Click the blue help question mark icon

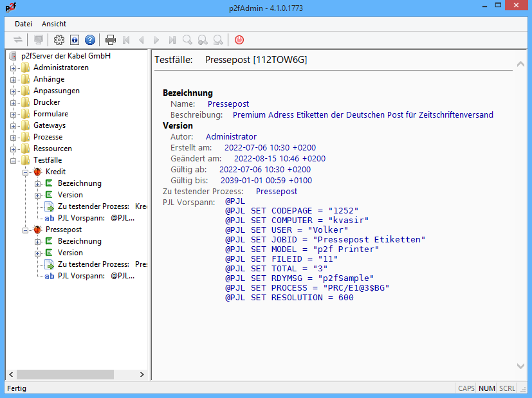(90, 40)
